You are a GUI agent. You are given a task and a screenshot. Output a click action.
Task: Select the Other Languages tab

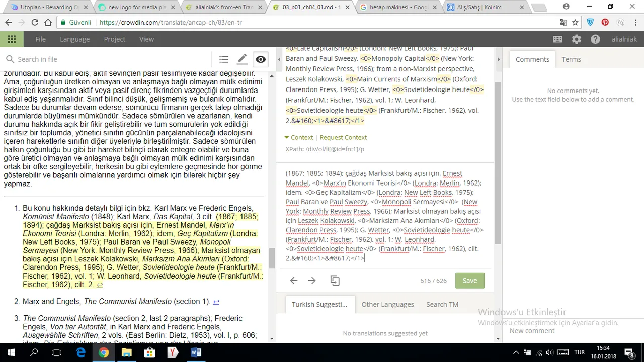coord(387,304)
